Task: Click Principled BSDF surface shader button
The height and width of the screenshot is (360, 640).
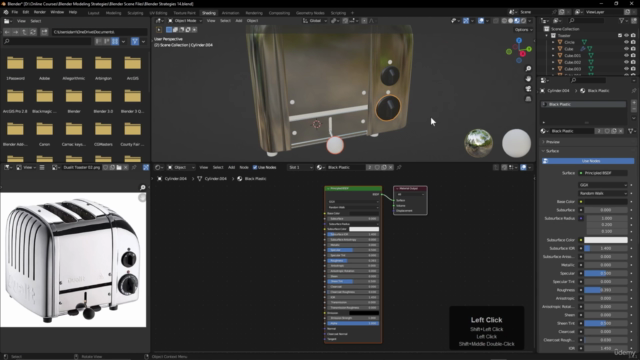Action: 602,173
